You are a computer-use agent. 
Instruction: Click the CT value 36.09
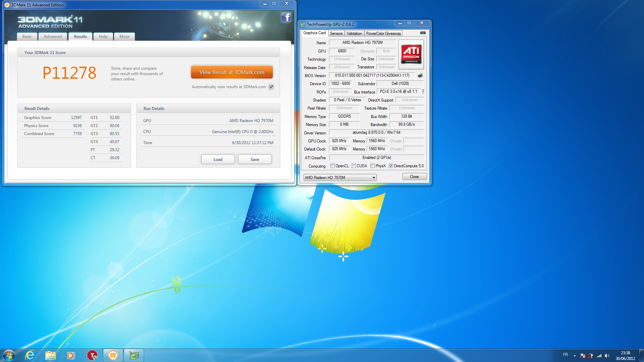click(x=114, y=158)
